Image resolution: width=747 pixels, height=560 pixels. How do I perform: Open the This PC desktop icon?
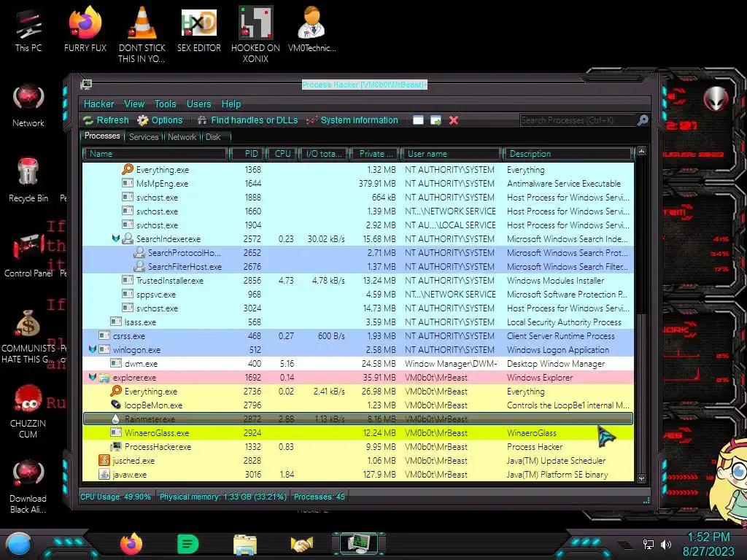(28, 31)
